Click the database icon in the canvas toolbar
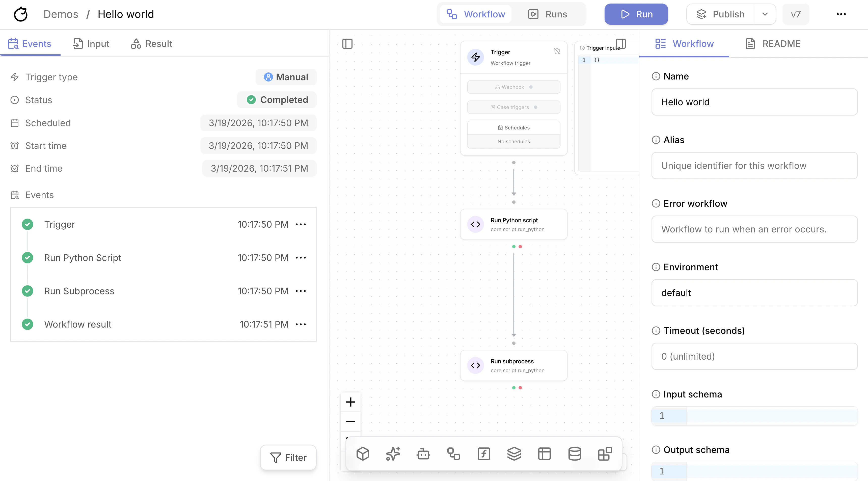Viewport: 868px width, 481px height. 575,454
